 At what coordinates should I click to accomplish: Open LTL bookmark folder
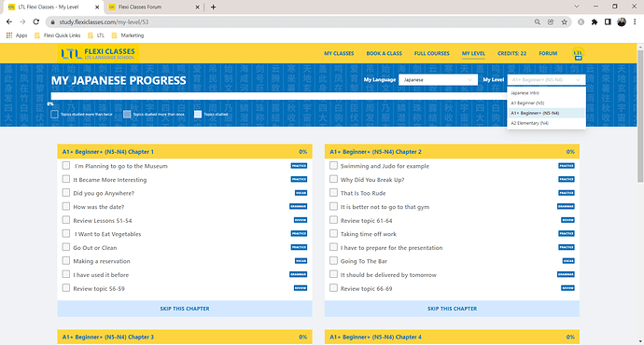(96, 35)
